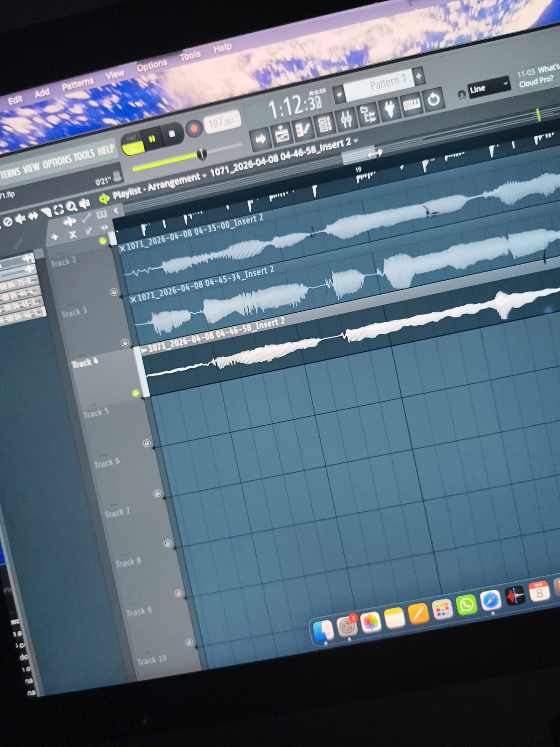Open the plugin picker plug icon
Viewport: 560px width, 747px height.
tap(389, 109)
